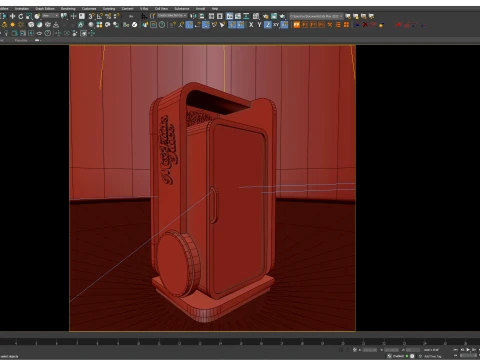Click the orange FF toolbar icon
480x360 pixels.
pyautogui.click(x=296, y=25)
